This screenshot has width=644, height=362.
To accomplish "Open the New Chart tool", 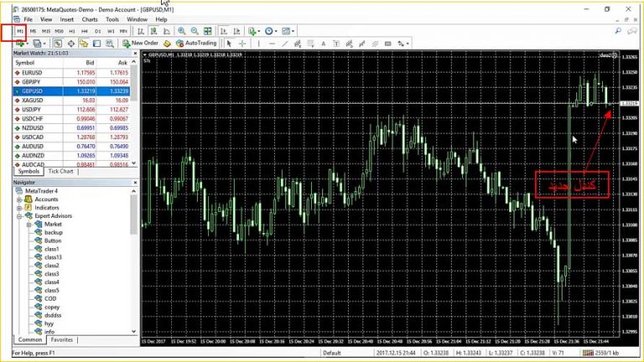I will 19,43.
